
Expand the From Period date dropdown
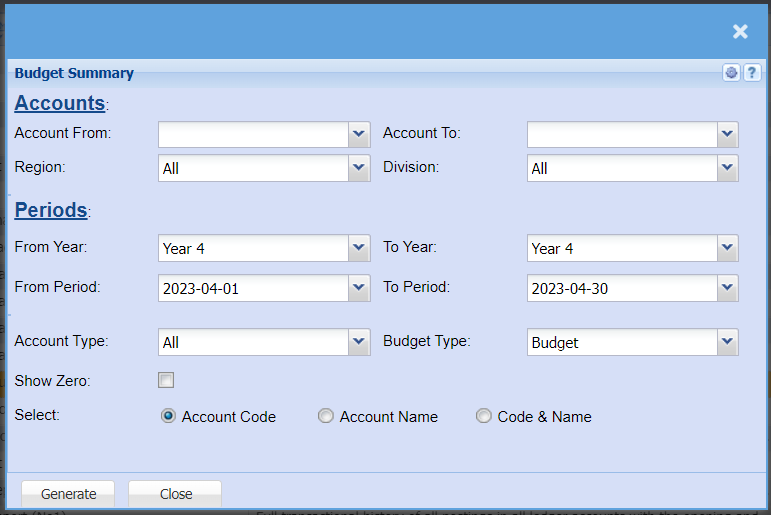point(359,288)
